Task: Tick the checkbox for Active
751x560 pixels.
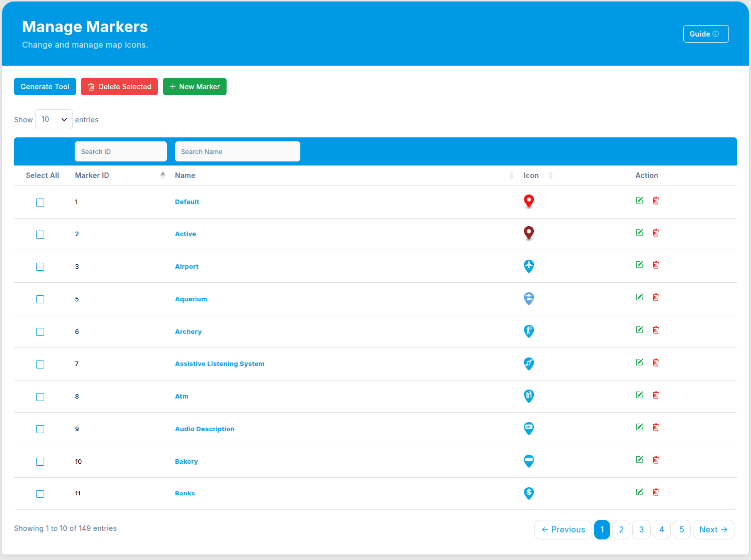Action: [40, 235]
